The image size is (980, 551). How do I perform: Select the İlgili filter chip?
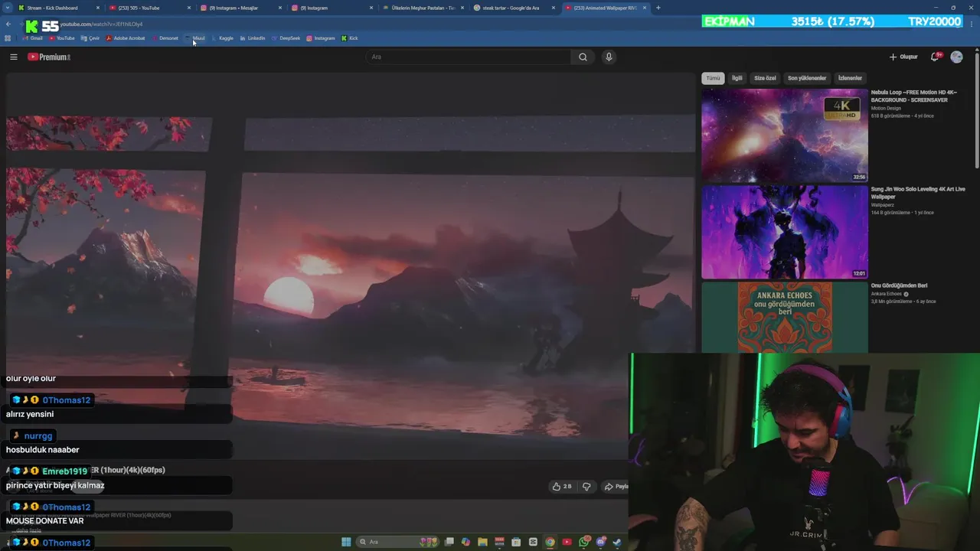click(737, 78)
